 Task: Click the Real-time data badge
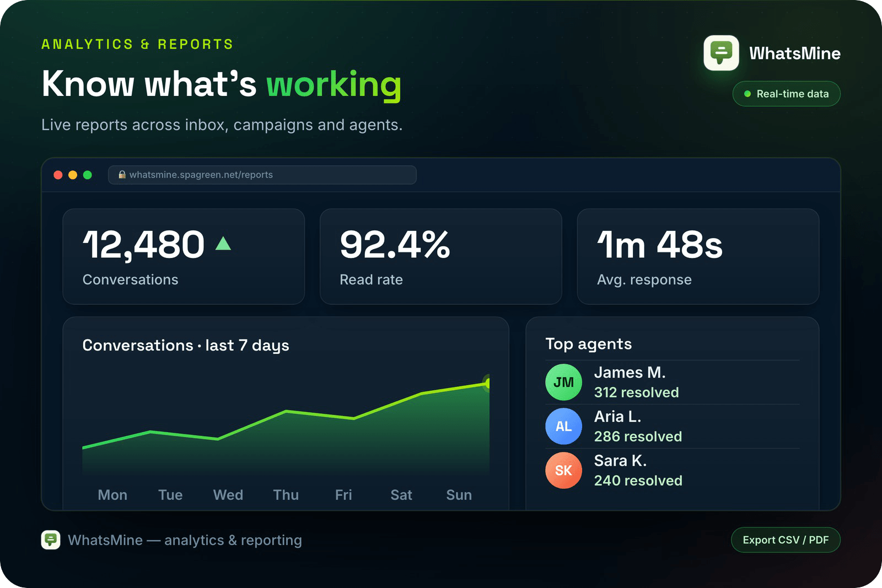786,94
